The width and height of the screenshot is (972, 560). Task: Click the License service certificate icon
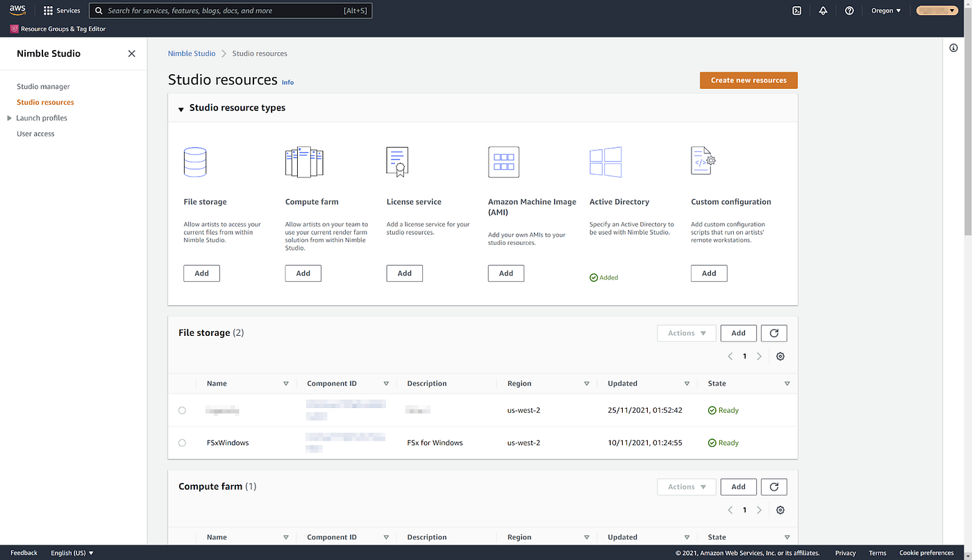397,162
